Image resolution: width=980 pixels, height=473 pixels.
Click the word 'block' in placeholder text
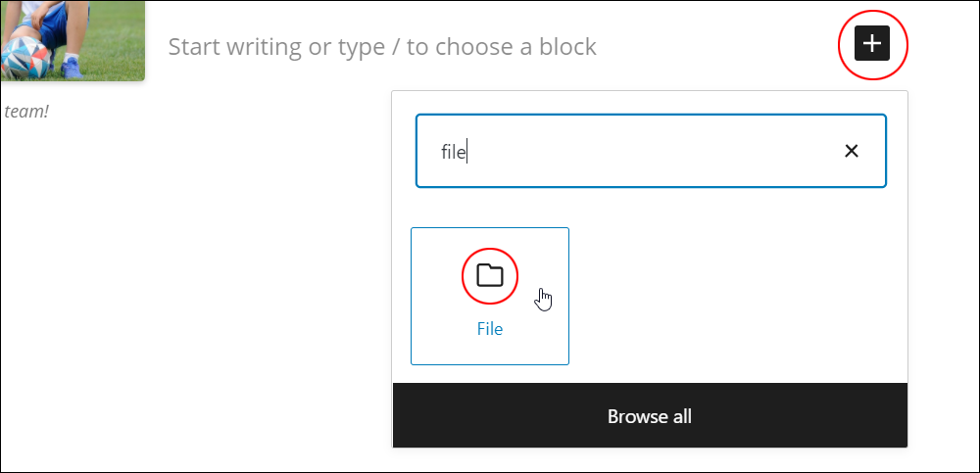click(x=568, y=47)
